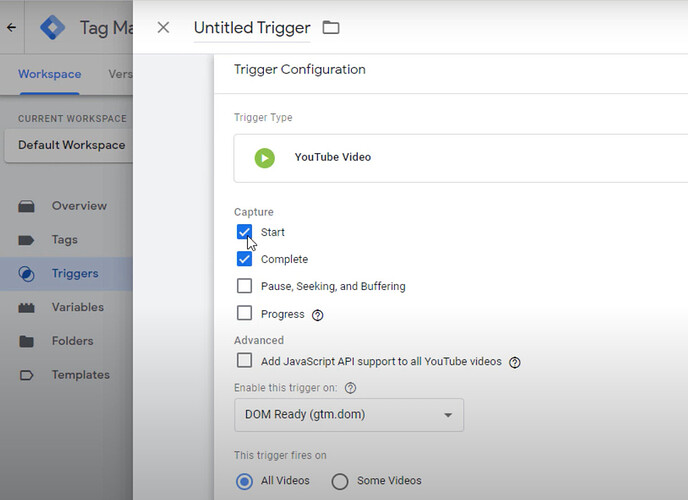Screen dimensions: 688x500
Task: Open Variables in the sidebar
Action: click(x=78, y=307)
